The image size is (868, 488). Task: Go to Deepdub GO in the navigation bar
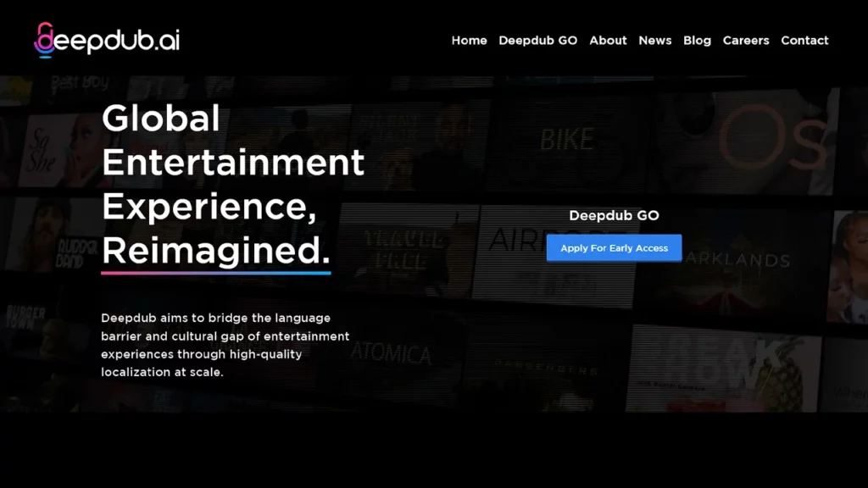point(537,41)
